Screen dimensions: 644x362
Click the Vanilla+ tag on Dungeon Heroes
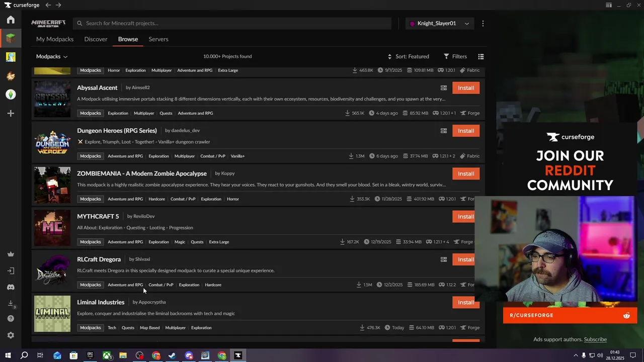pos(237,156)
